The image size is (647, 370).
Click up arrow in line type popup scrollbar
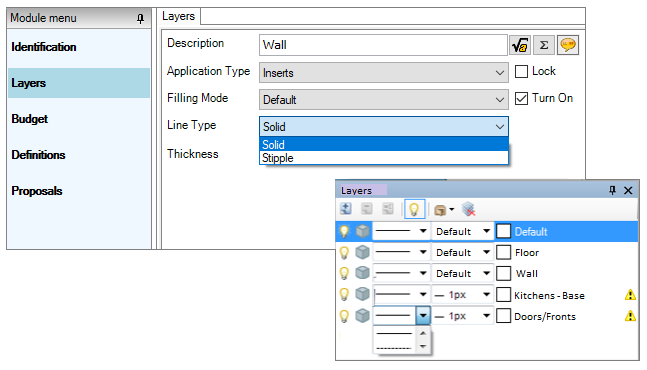click(x=423, y=333)
